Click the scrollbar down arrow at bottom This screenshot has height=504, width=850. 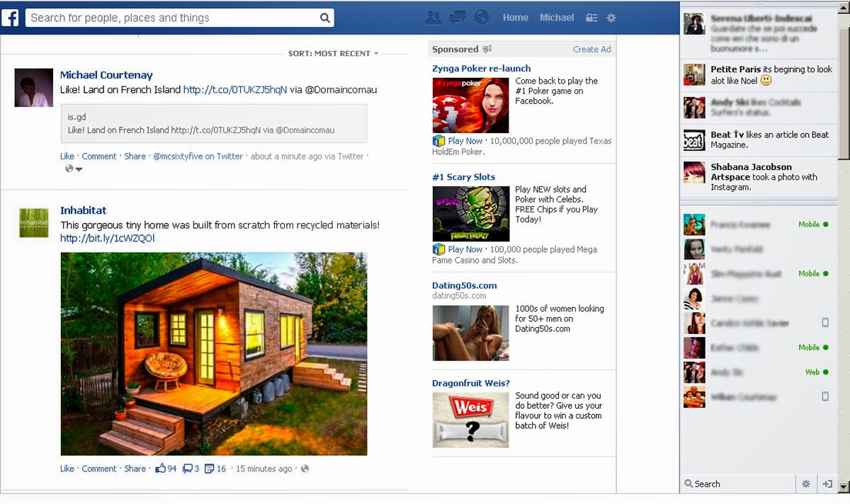(x=844, y=487)
